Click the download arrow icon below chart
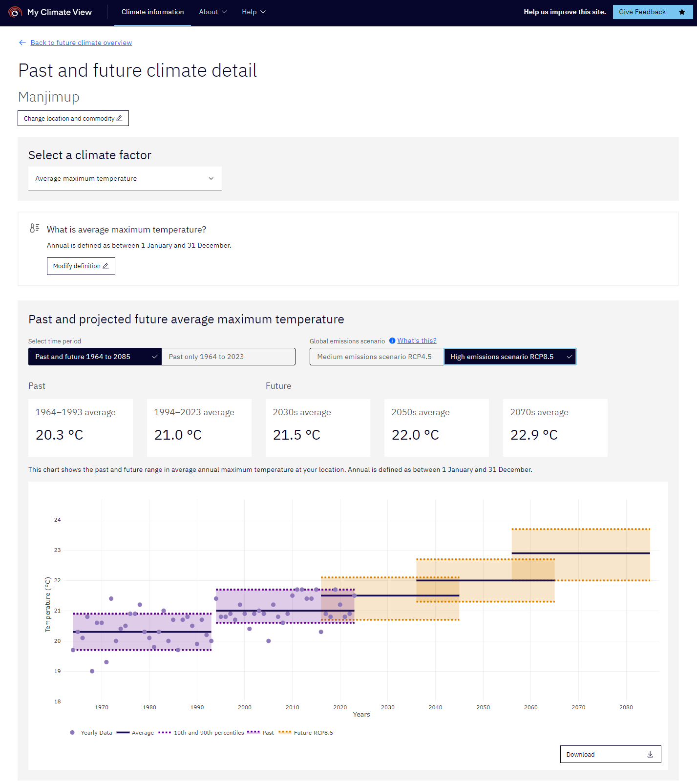Viewport: 697px width, 784px height. 650,754
